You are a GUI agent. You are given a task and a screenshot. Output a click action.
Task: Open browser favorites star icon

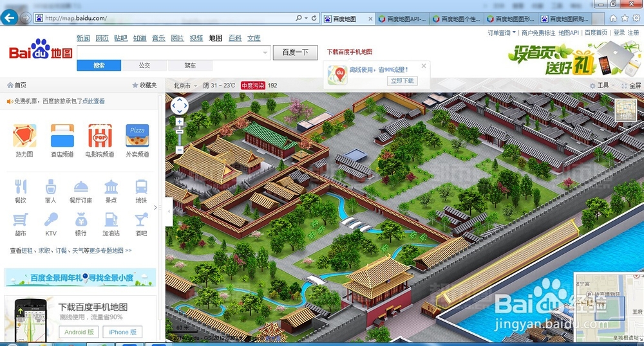coord(625,18)
